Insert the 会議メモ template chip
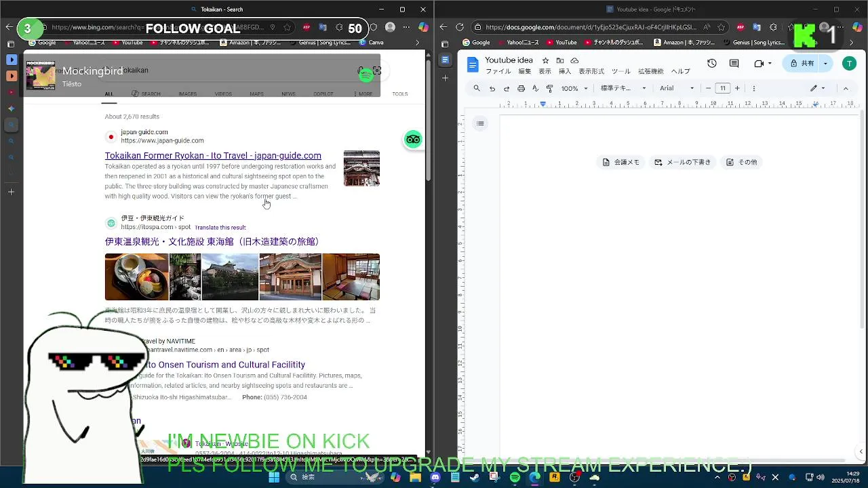 [621, 162]
